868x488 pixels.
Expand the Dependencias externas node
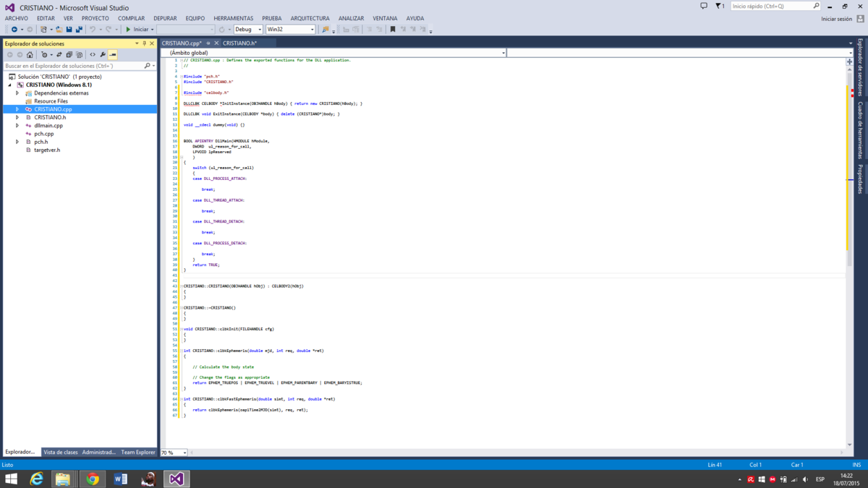[17, 93]
